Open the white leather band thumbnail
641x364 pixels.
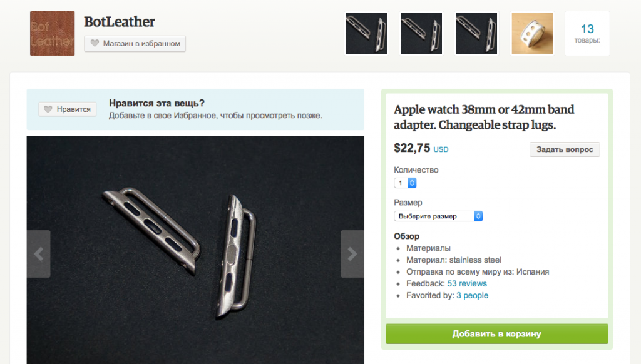coord(532,34)
